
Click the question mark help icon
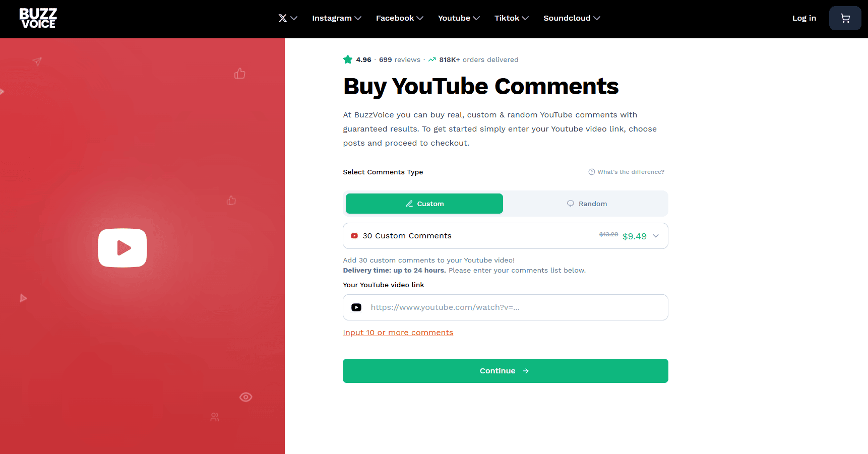click(592, 172)
